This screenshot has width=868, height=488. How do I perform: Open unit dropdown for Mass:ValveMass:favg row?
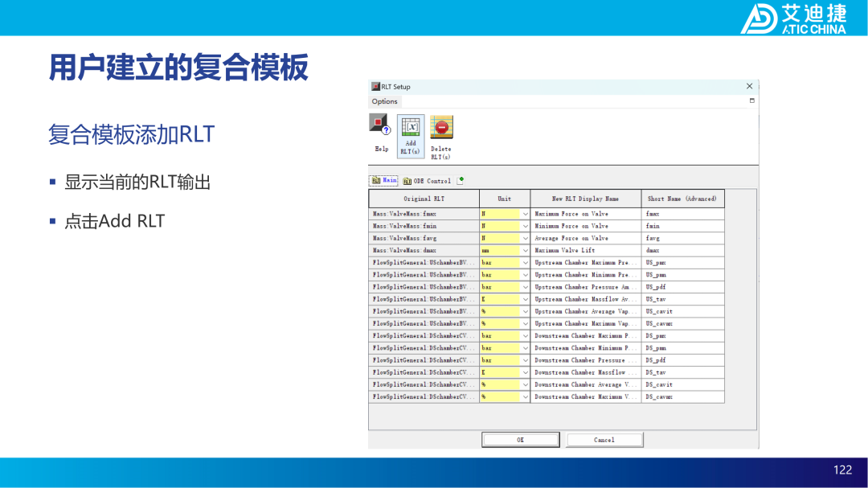coord(525,238)
